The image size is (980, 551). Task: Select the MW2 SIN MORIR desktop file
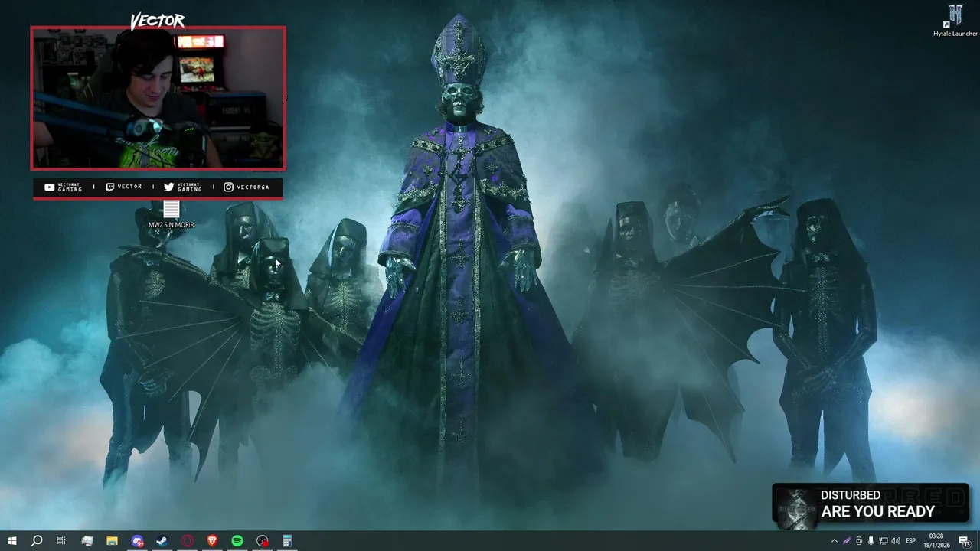[x=171, y=214]
